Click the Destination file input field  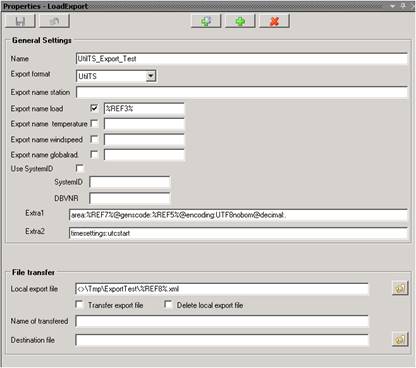click(222, 340)
